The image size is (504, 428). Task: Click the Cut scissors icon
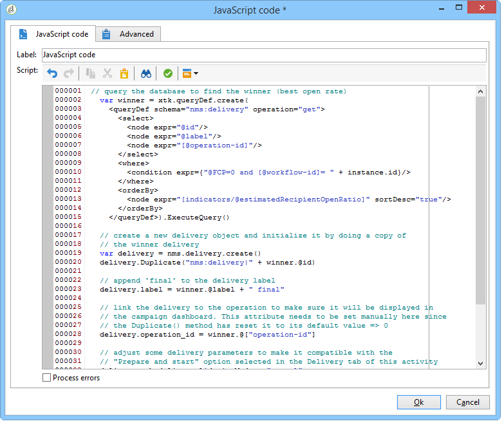pos(107,73)
